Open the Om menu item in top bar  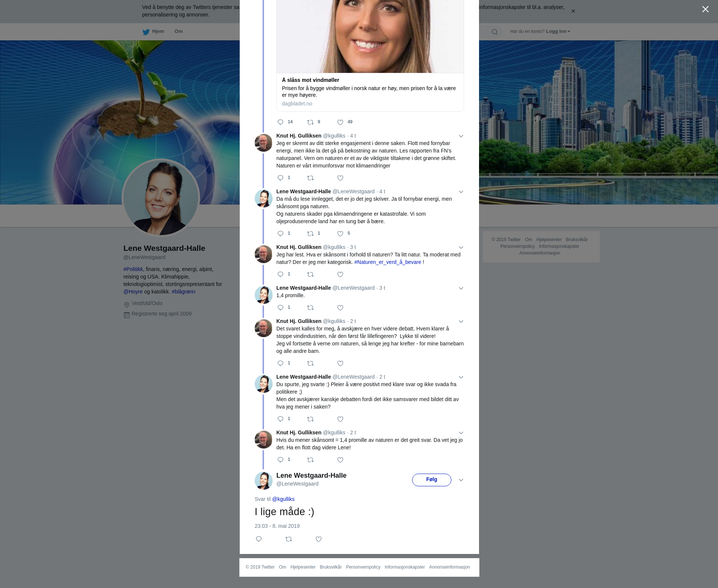tap(178, 31)
